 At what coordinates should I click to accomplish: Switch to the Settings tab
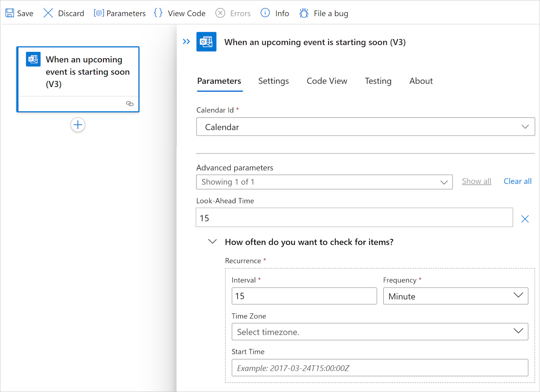273,81
